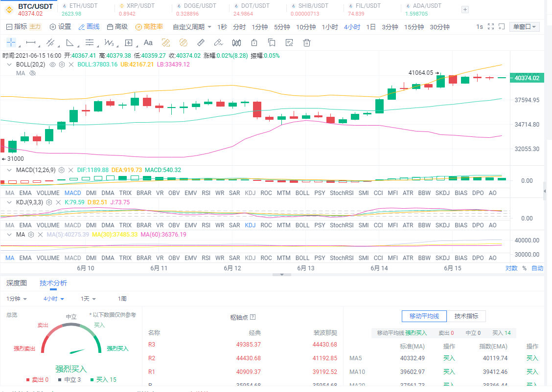Switch to the 深度图 depth chart tab
Screen dimensions: 552x392
pos(17,283)
